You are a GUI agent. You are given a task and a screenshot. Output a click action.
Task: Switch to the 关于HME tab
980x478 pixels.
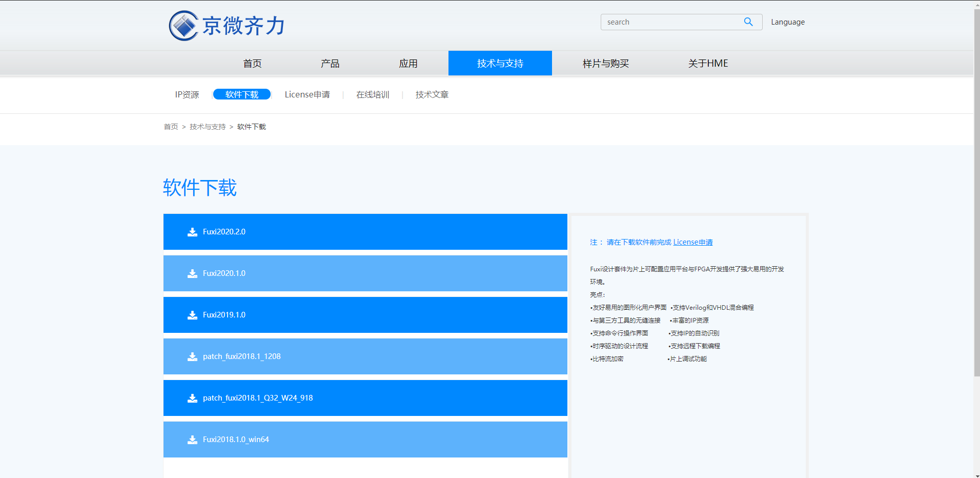708,63
